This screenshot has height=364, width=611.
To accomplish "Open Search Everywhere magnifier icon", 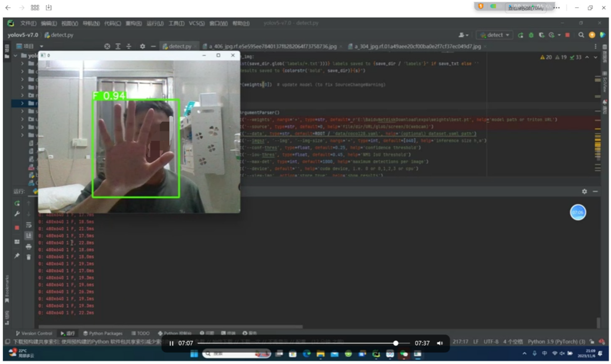I will click(x=581, y=35).
